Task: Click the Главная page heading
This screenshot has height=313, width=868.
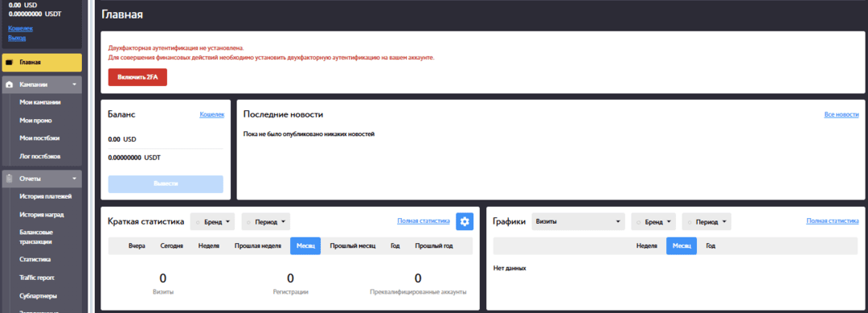Action: 122,15
